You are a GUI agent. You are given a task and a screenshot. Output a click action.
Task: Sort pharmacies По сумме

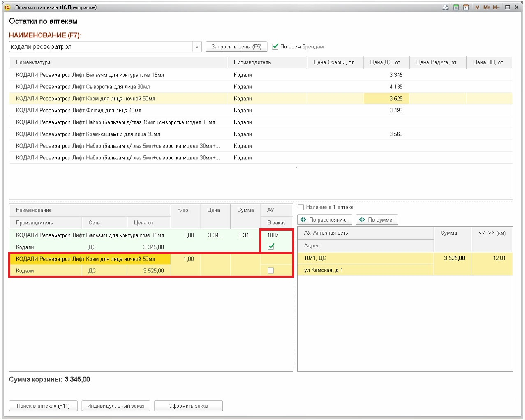click(377, 220)
